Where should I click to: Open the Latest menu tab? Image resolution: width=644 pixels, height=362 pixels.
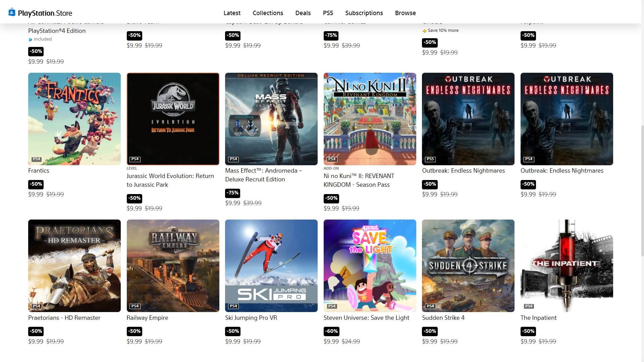[232, 13]
